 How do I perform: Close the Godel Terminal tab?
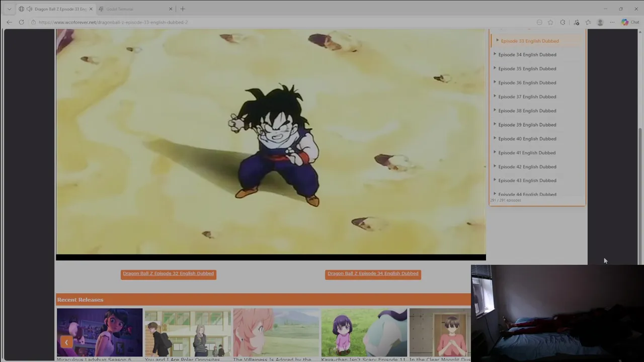[171, 9]
